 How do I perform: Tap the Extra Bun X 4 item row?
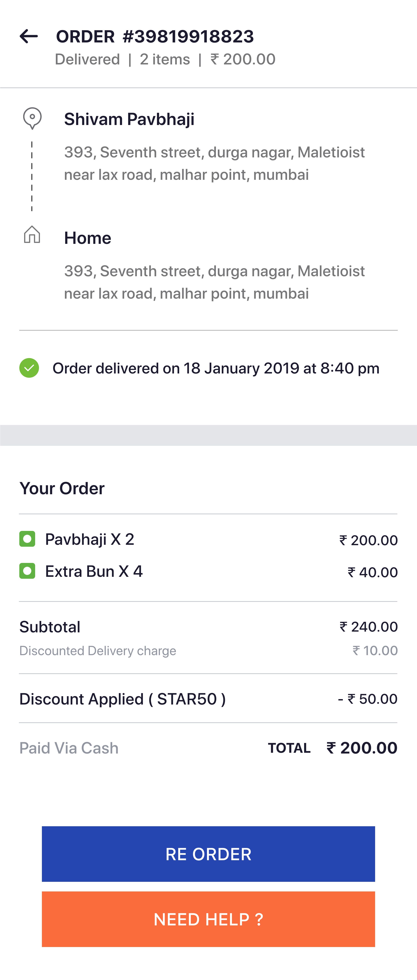click(x=208, y=571)
